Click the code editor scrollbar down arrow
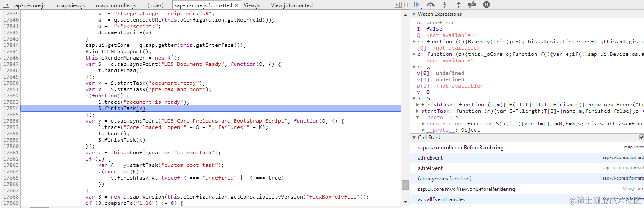Image resolution: width=644 pixels, height=208 pixels. (x=405, y=203)
